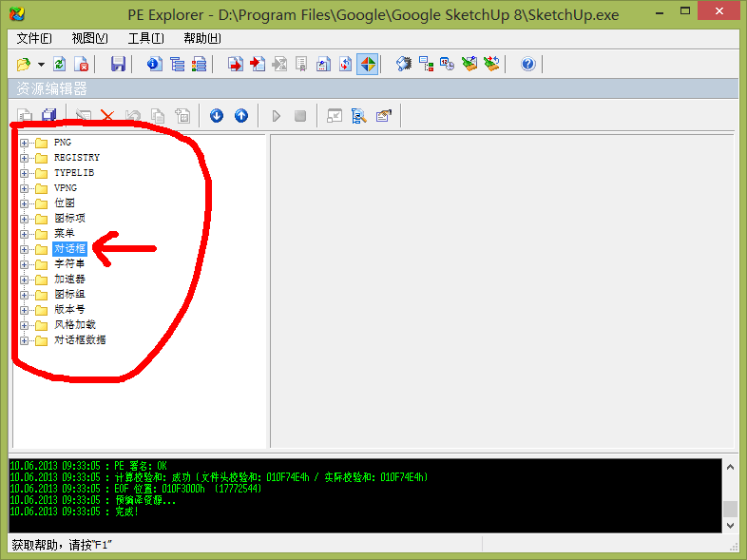747x560 pixels.
Task: Open the disassembler chip icon
Action: 404,64
